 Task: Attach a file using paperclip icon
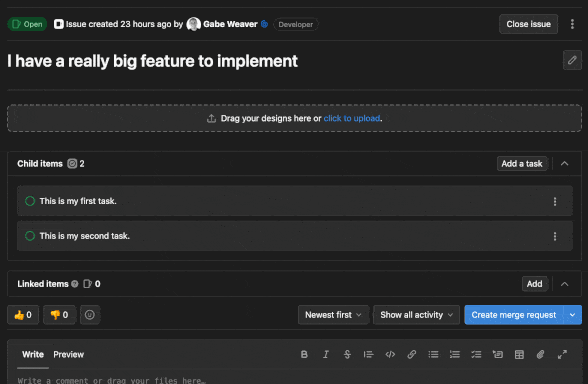pyautogui.click(x=540, y=354)
